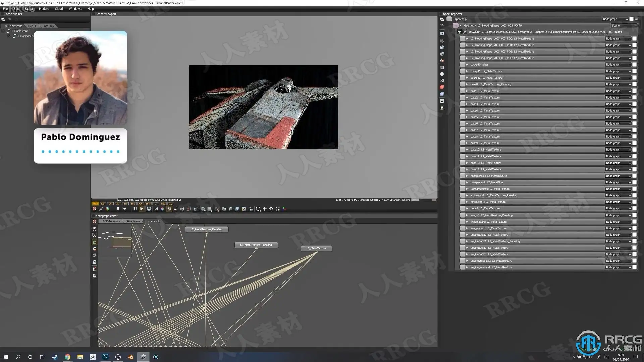Open Node graph dropdown for wings0 row
644x362 pixels.
618,215
